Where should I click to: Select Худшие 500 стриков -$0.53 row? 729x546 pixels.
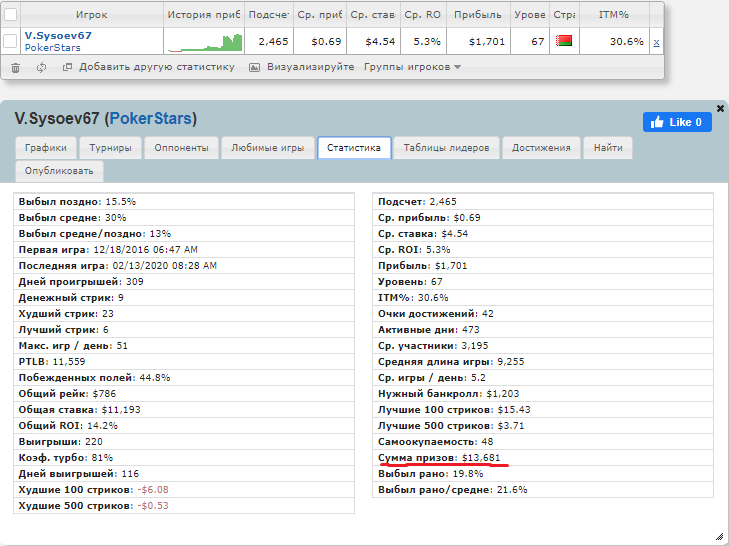coord(184,506)
